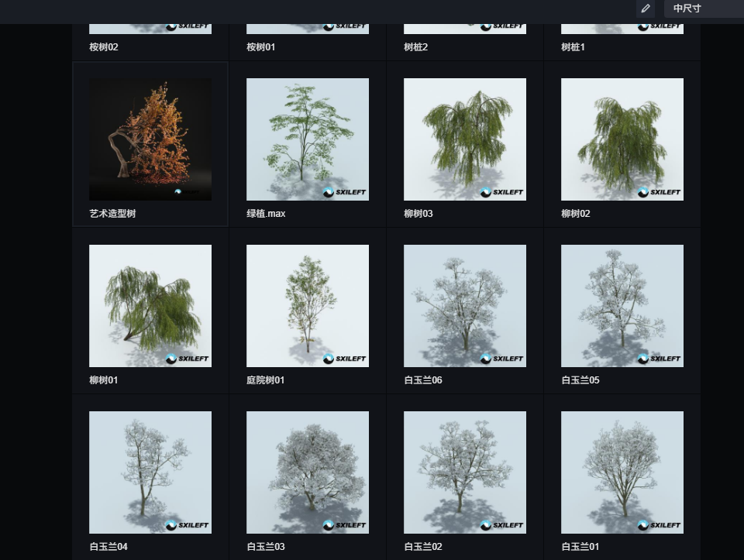Click the 绿植.max name text
744x560 pixels.
click(266, 213)
